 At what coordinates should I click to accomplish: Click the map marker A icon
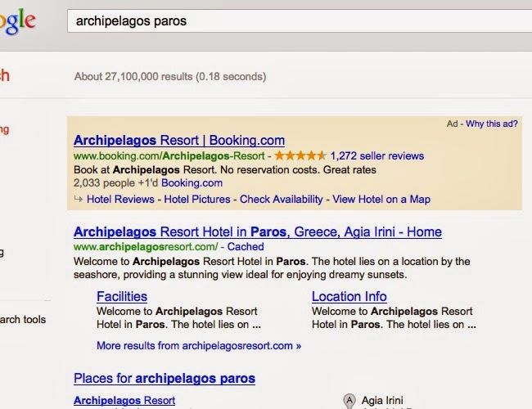pos(349,401)
